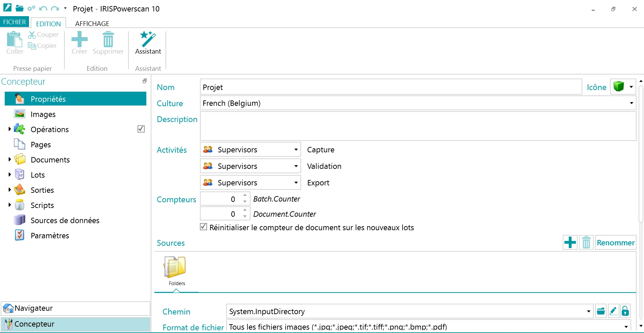The image size is (644, 333).
Task: Expand the Documents tree node
Action: coord(9,159)
